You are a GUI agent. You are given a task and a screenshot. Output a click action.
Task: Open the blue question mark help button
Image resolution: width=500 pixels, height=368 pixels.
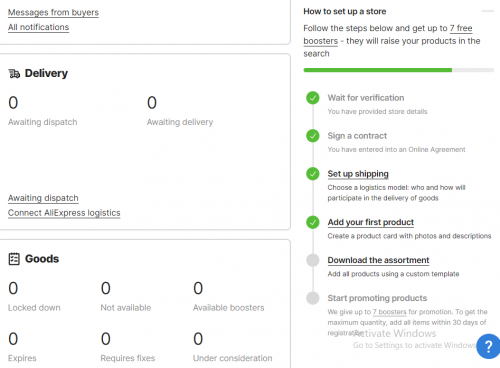coord(488,346)
